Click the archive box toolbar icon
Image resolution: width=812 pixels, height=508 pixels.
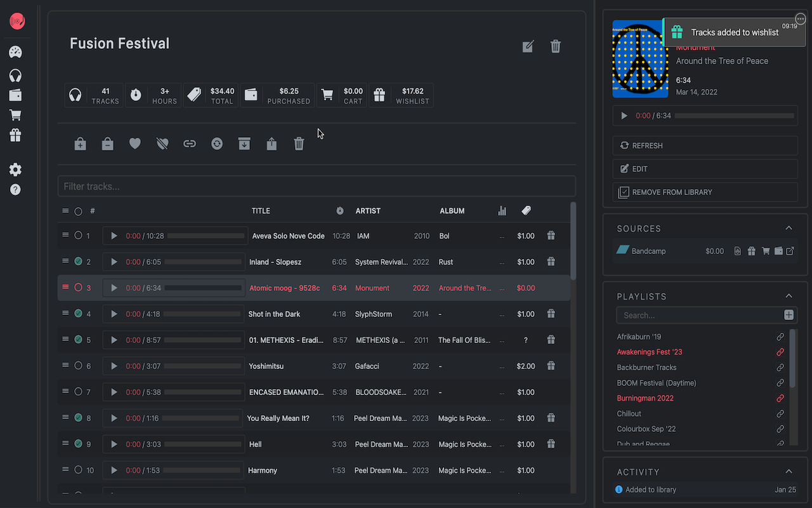coord(244,144)
